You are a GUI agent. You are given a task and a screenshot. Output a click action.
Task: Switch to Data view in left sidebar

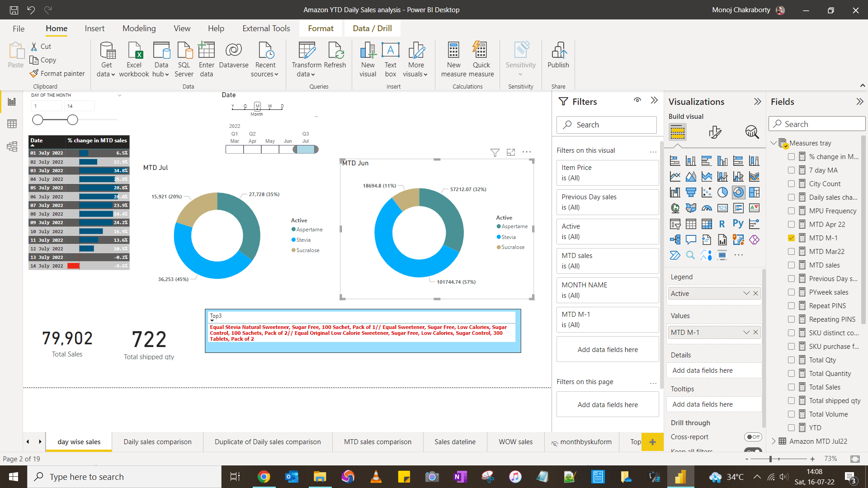12,124
